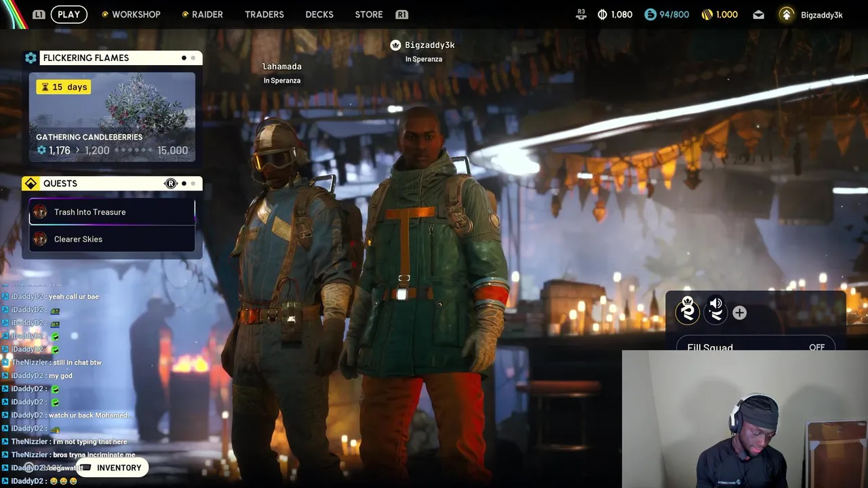This screenshot has width=868, height=488.
Task: Click chat message "bros tryna incriminate me"
Action: pyautogui.click(x=94, y=455)
